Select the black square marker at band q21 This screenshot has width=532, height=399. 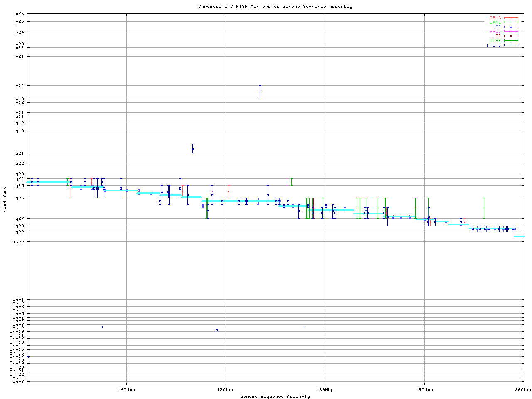pos(192,148)
